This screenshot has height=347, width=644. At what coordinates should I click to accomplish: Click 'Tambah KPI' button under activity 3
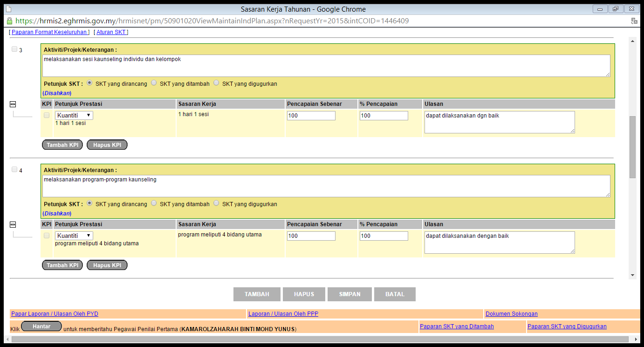(62, 145)
